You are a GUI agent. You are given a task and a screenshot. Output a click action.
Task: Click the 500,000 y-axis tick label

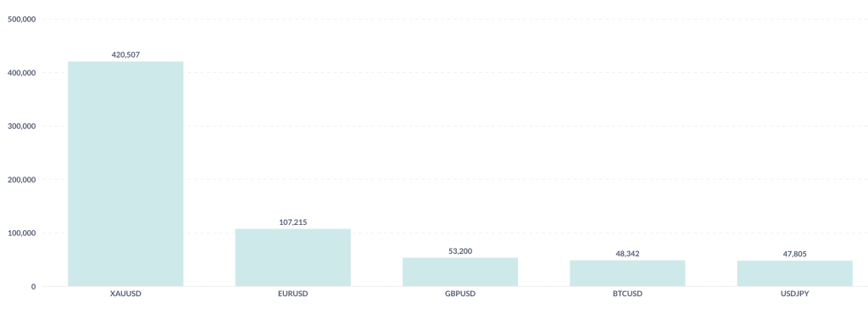pos(22,19)
